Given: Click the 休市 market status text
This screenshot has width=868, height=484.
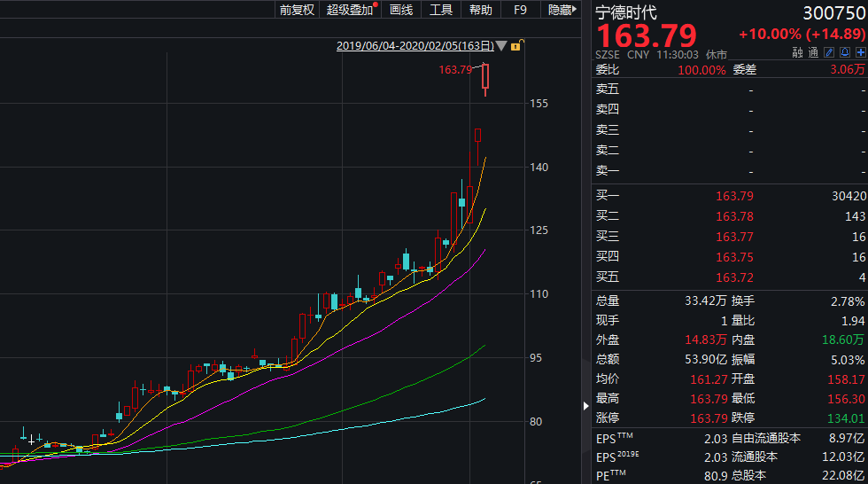Looking at the screenshot, I should tap(717, 55).
